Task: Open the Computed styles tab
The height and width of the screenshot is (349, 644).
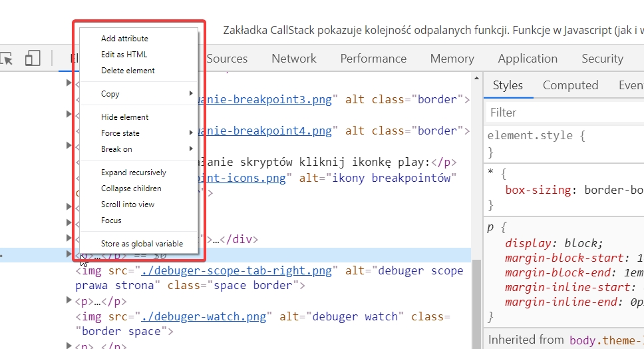Action: (570, 85)
